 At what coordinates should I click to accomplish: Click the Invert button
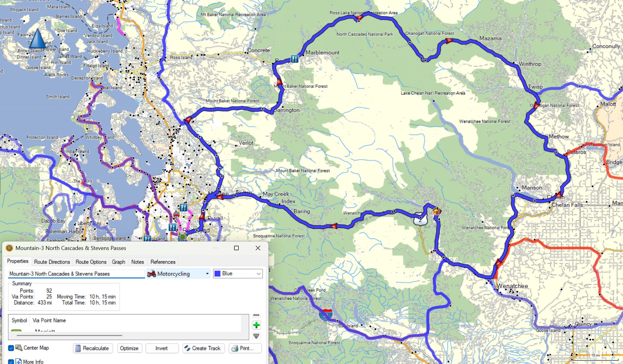coord(161,348)
